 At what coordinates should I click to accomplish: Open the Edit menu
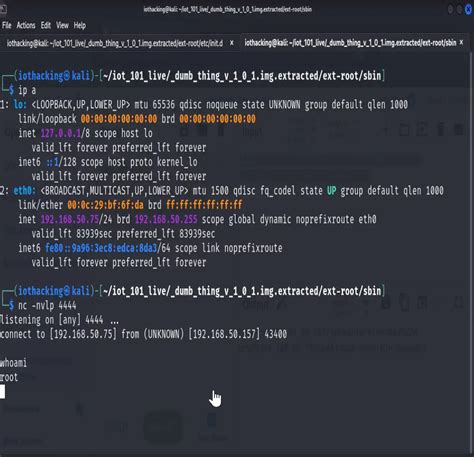tap(46, 25)
